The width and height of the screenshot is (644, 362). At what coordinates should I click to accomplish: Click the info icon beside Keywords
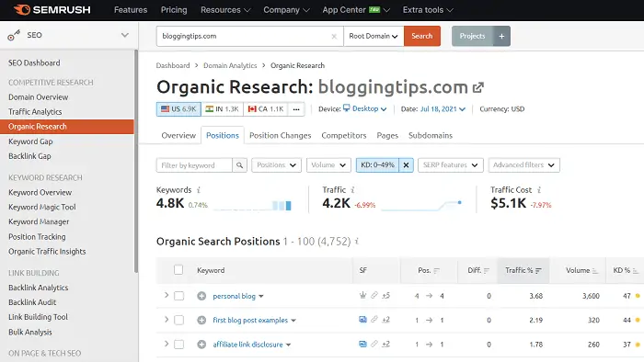point(199,190)
